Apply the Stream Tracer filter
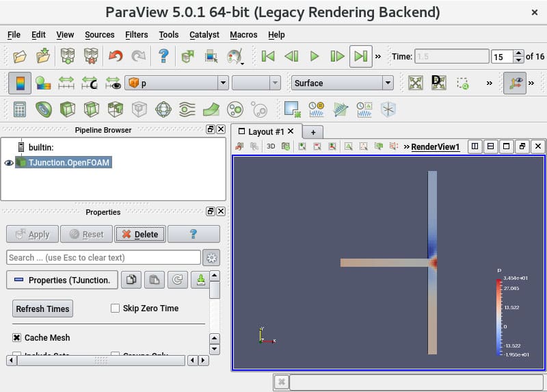 (x=187, y=109)
